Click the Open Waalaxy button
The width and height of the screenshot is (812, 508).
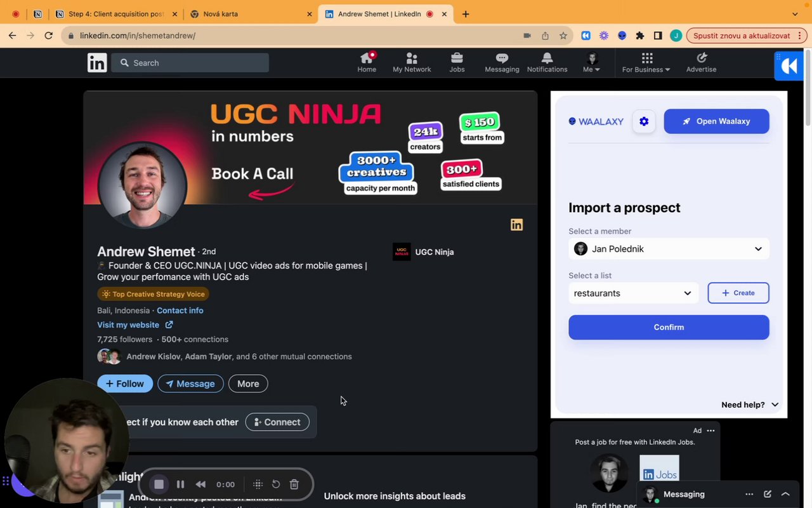[x=716, y=121]
